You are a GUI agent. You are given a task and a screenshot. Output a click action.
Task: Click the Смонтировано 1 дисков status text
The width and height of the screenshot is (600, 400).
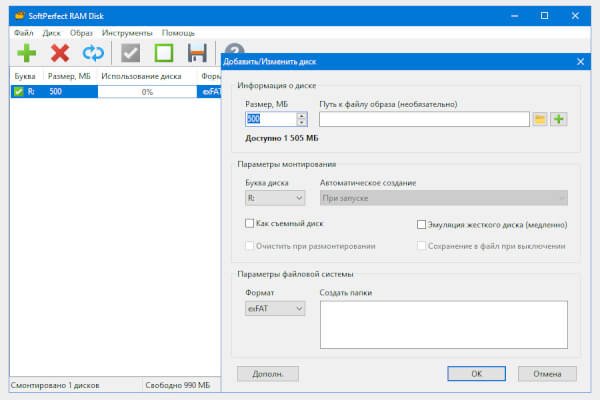(55, 385)
